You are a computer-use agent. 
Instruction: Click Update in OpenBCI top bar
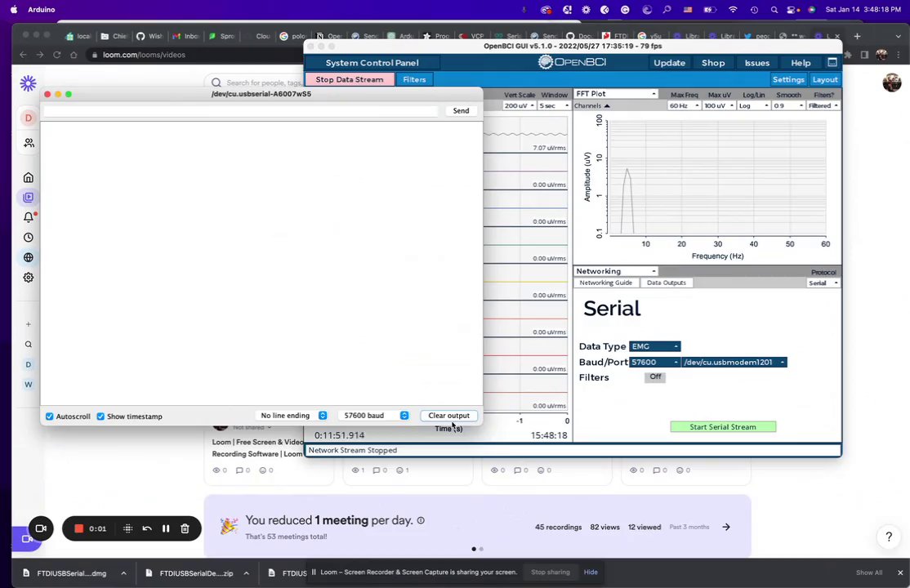669,63
